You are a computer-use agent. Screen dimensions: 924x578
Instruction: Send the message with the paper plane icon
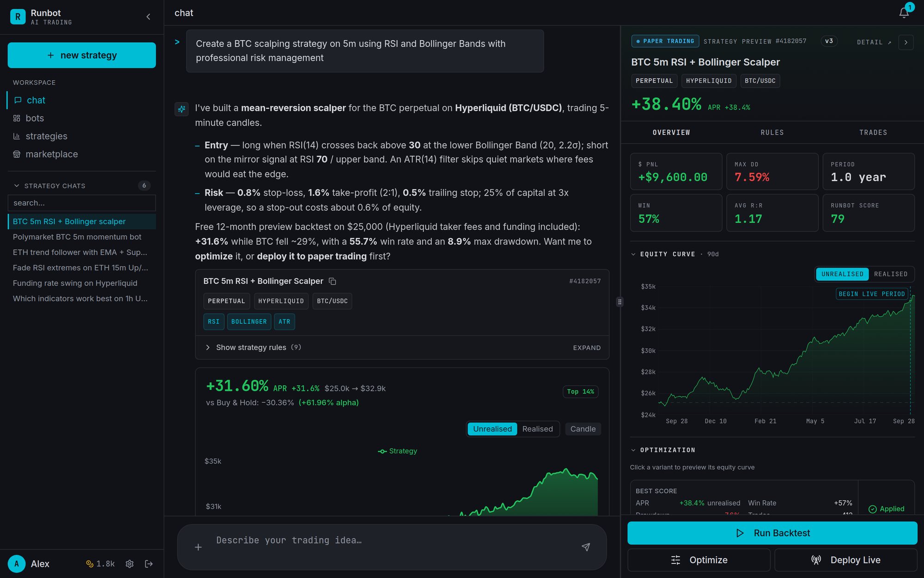[x=586, y=547]
